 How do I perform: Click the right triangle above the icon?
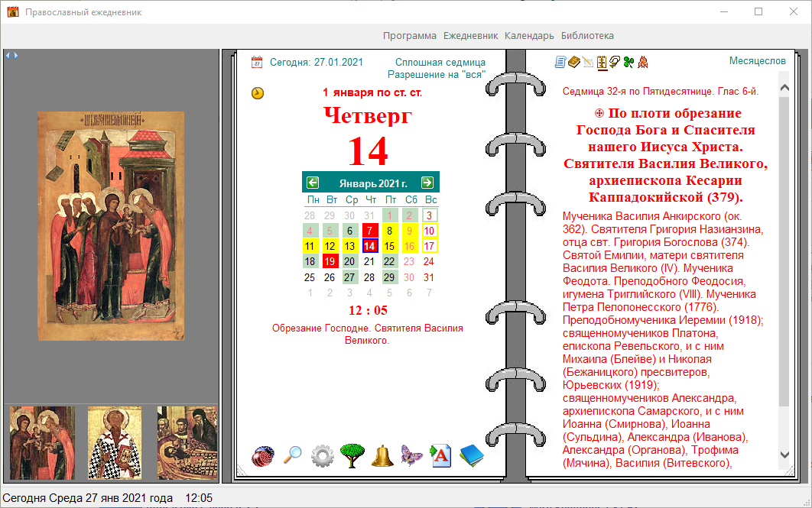coord(15,55)
